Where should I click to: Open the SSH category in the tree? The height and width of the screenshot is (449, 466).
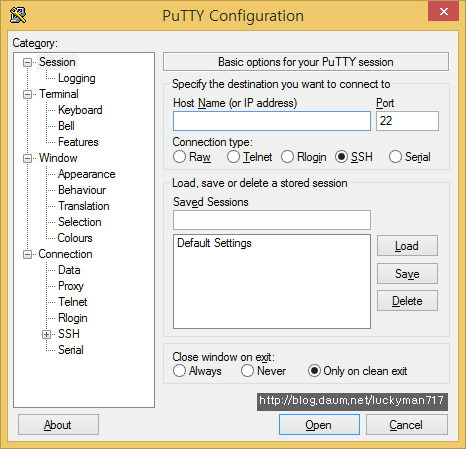point(69,334)
